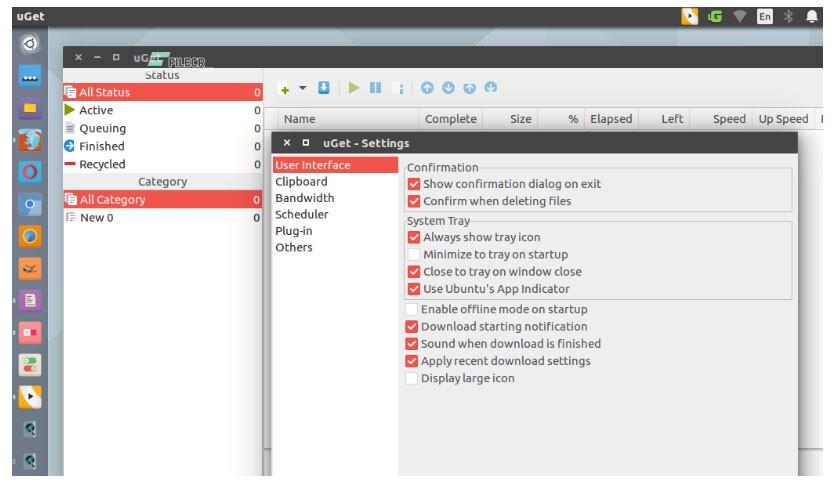Toggle Sound when download is finished
The height and width of the screenshot is (484, 836).
tap(412, 344)
